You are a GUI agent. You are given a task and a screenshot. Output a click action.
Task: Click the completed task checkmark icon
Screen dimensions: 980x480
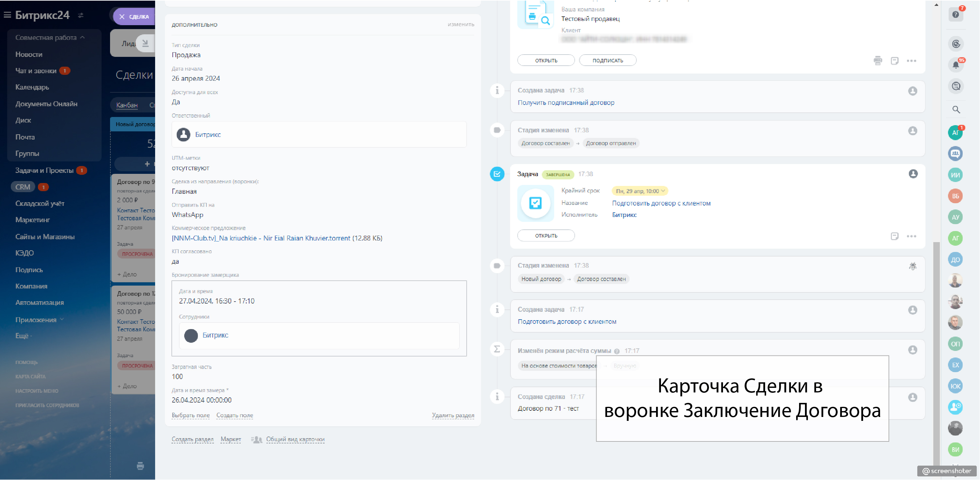tap(497, 174)
